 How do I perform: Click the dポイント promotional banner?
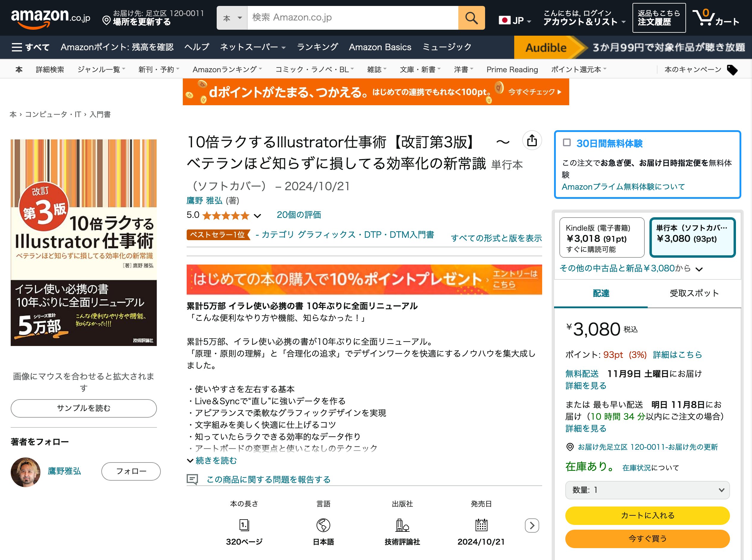376,92
